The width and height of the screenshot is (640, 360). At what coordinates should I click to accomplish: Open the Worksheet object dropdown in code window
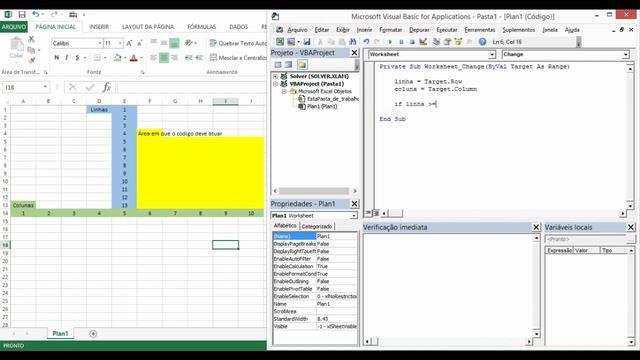[492, 54]
